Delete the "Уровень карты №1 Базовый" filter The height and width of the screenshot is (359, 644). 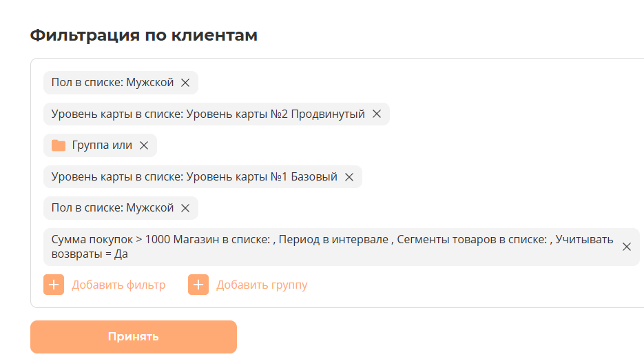tap(349, 177)
